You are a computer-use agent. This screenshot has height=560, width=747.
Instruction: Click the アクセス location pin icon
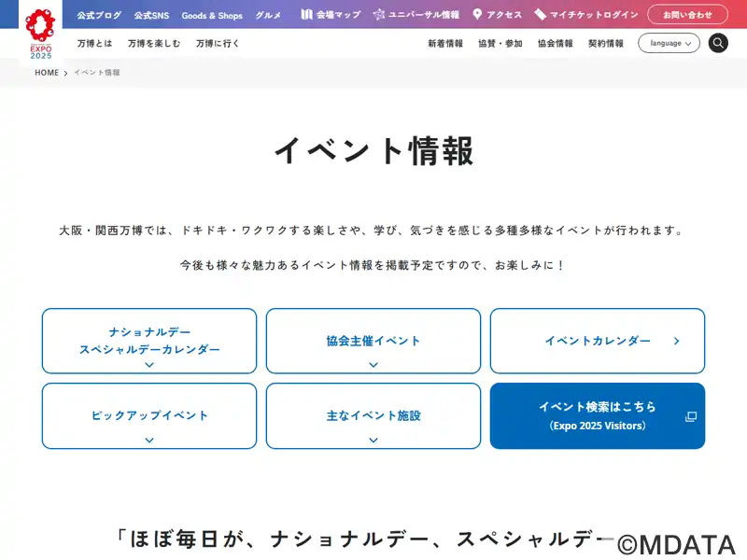(x=477, y=14)
